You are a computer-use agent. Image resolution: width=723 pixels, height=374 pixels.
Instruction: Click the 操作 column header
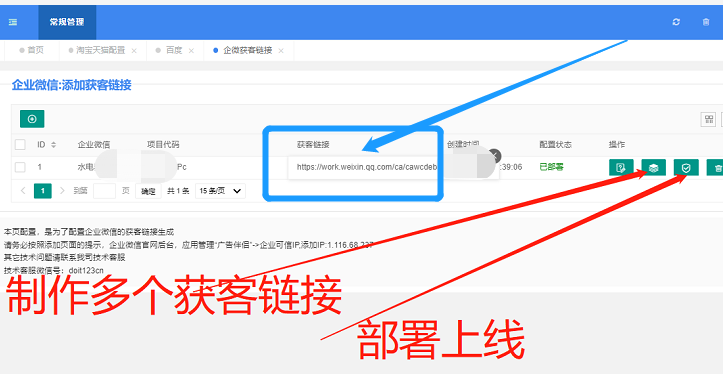[x=617, y=145]
